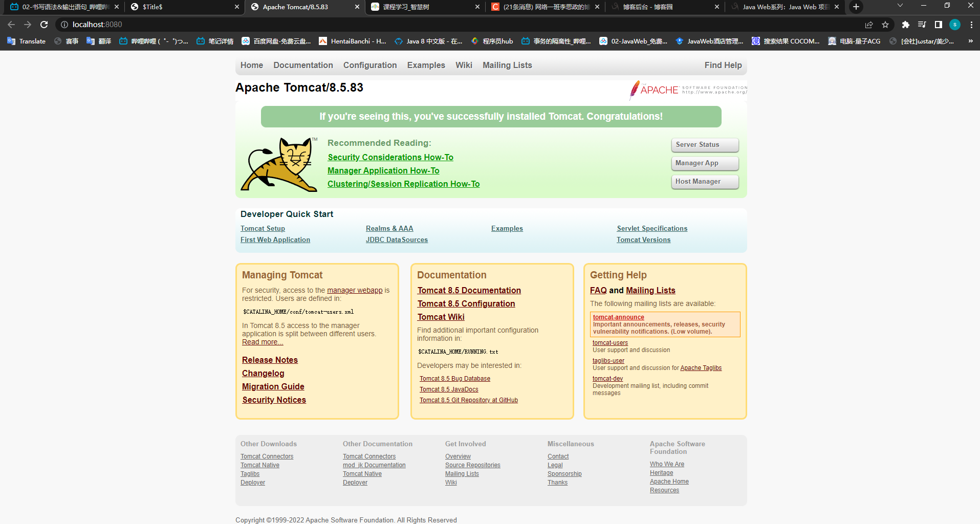
Task: Open the 笔记详情 bookmark
Action: click(x=215, y=41)
